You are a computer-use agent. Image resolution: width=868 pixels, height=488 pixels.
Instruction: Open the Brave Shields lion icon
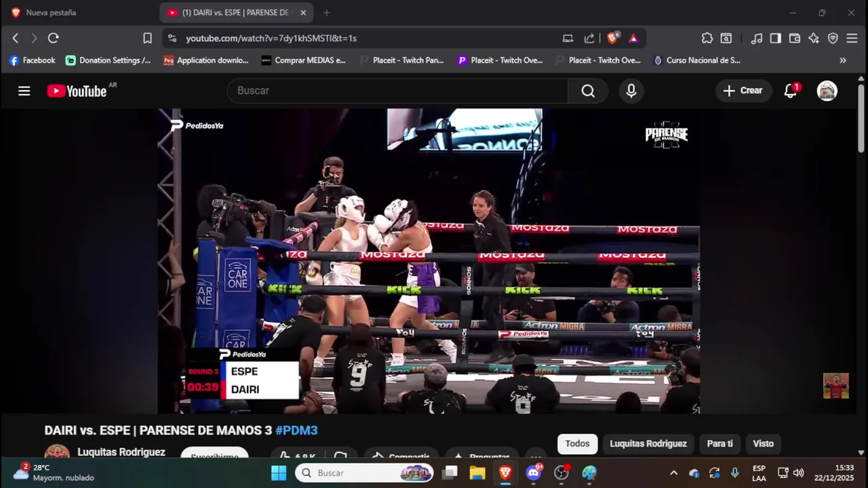(x=612, y=39)
